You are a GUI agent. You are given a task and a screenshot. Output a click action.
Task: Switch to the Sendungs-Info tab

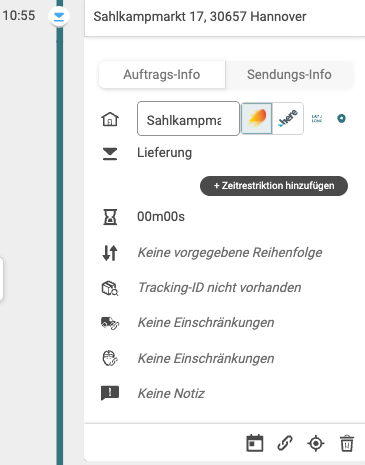pos(289,74)
